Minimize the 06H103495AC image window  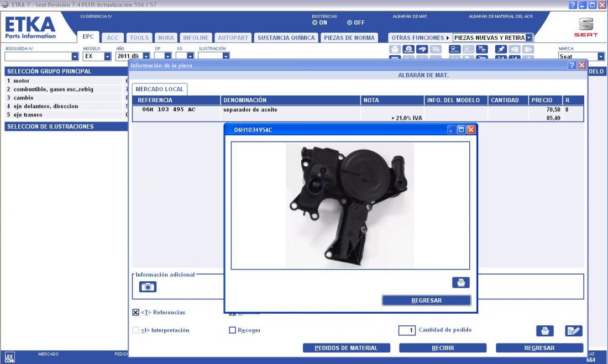451,129
